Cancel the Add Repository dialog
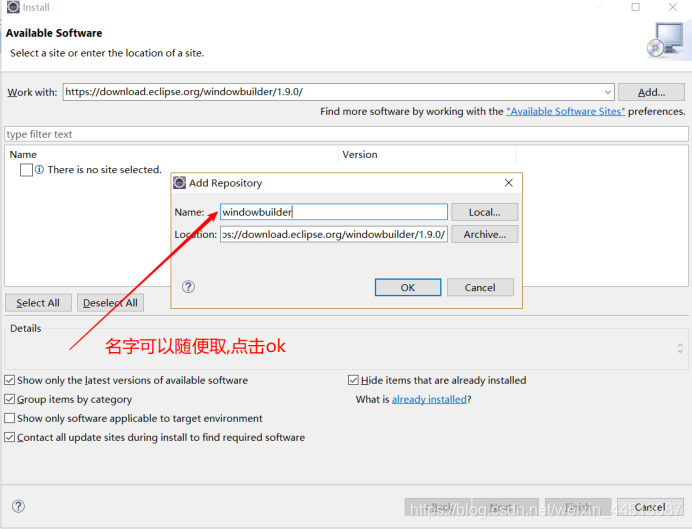The width and height of the screenshot is (692, 529). pos(480,287)
